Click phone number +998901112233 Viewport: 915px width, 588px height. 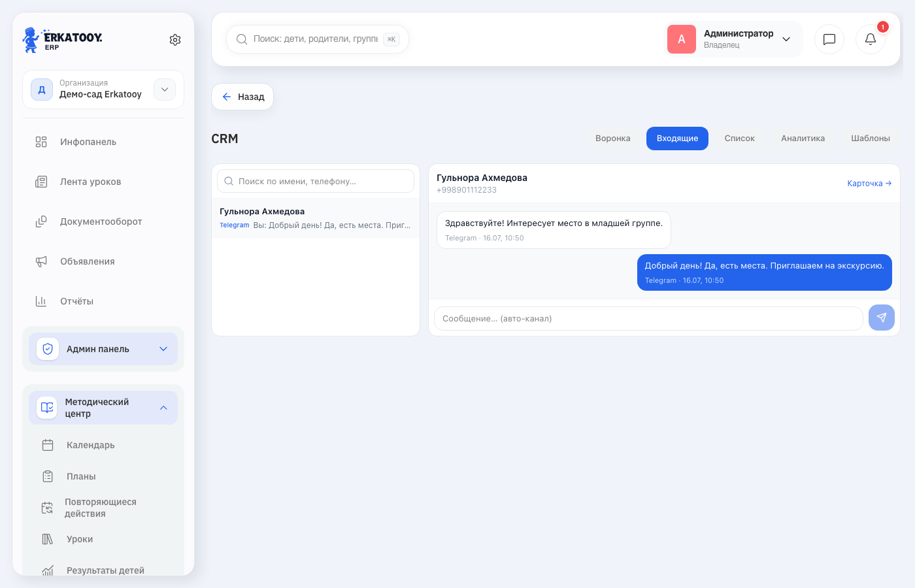coord(467,190)
